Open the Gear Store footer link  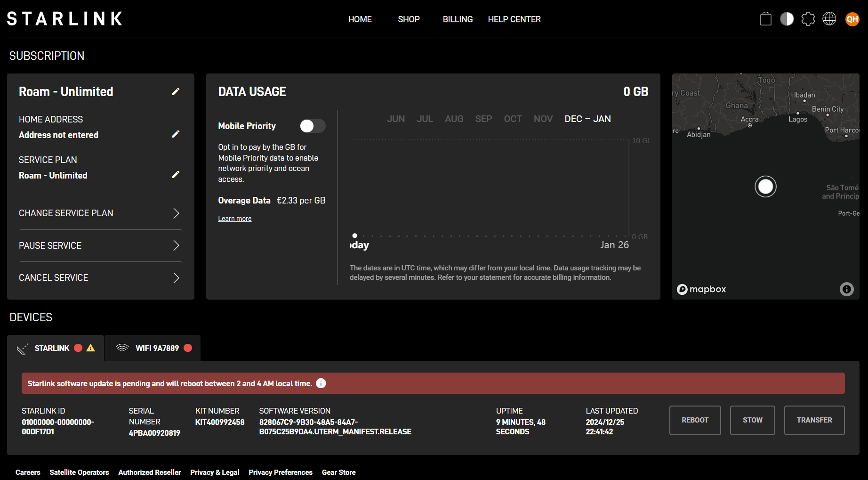[339, 472]
